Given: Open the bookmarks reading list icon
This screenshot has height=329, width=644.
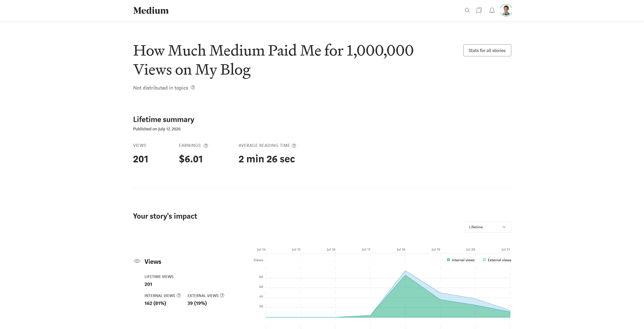Looking at the screenshot, I should point(479,10).
